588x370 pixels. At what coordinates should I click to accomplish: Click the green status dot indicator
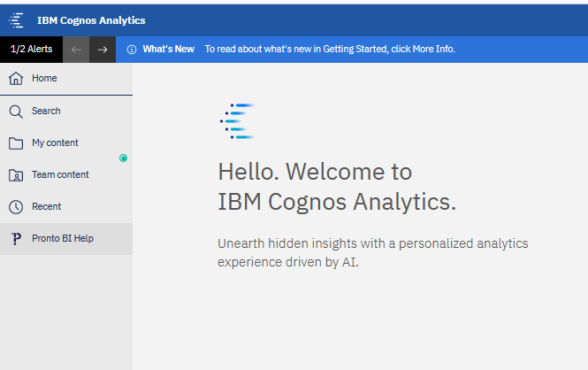(x=124, y=158)
